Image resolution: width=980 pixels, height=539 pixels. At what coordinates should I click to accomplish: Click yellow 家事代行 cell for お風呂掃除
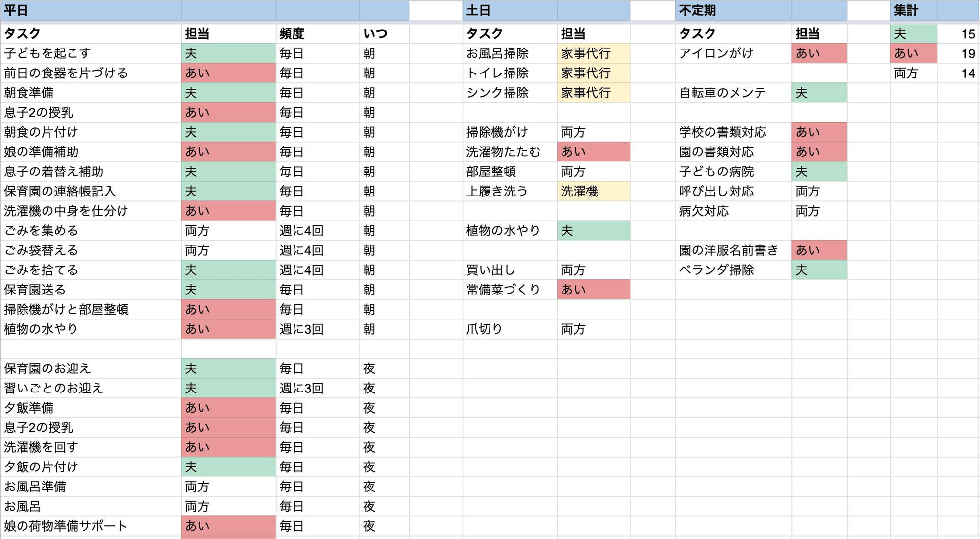[593, 53]
